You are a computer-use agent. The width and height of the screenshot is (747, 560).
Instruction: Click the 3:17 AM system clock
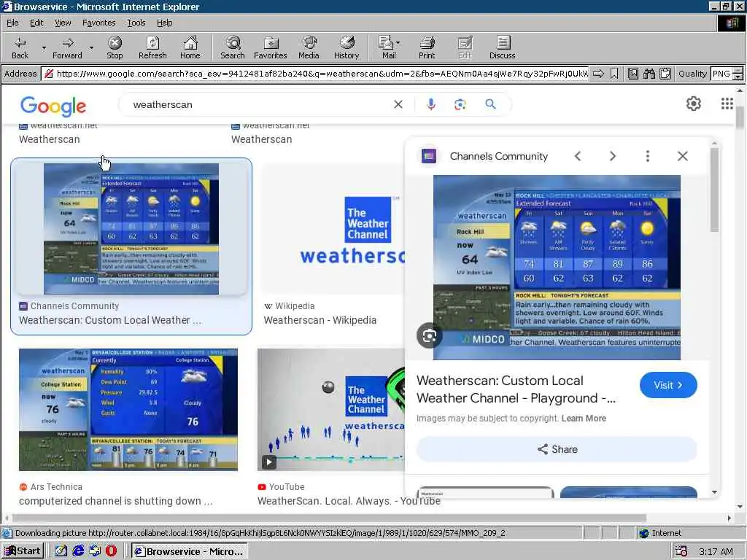[x=716, y=551]
